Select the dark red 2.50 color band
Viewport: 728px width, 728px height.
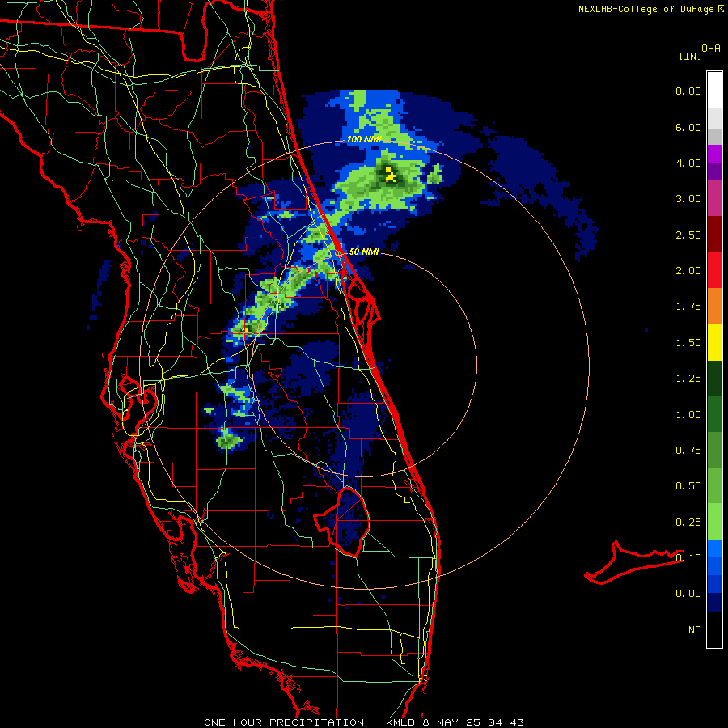coord(714,235)
